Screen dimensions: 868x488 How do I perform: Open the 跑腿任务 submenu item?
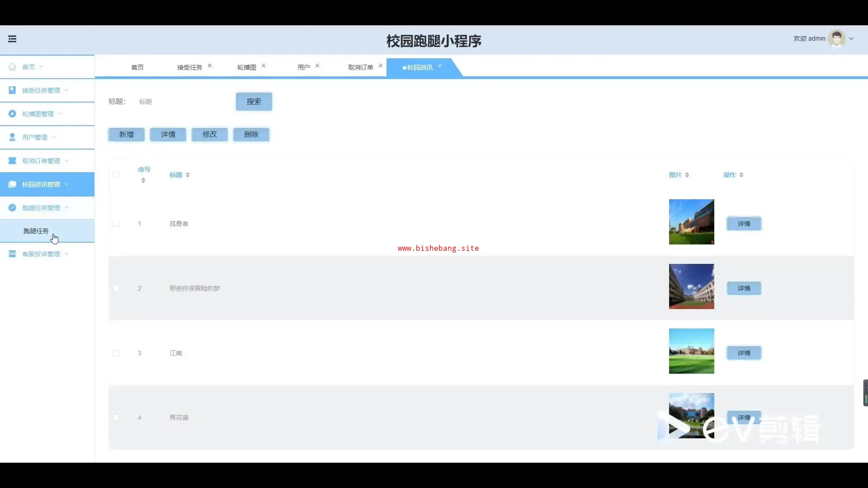click(x=36, y=231)
